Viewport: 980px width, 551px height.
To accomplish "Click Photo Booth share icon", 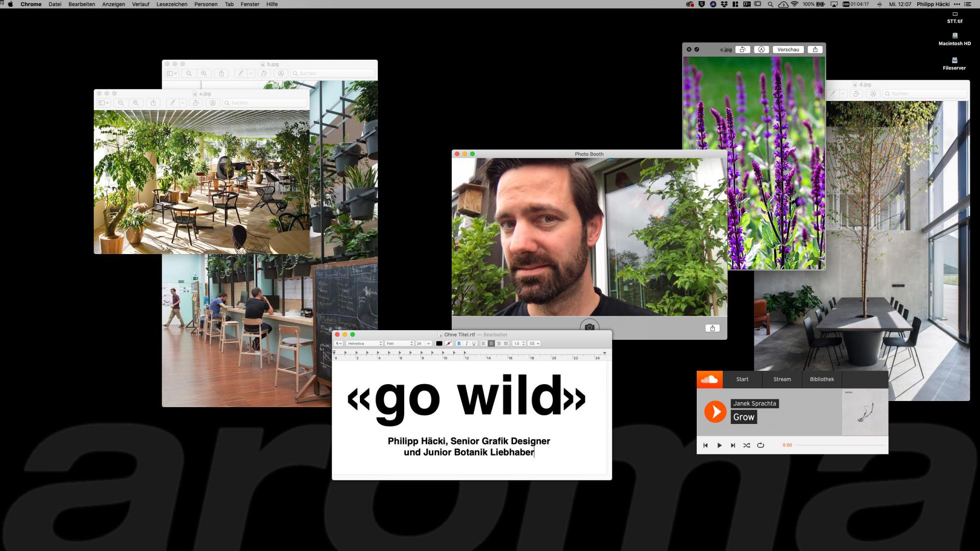I will click(x=713, y=328).
